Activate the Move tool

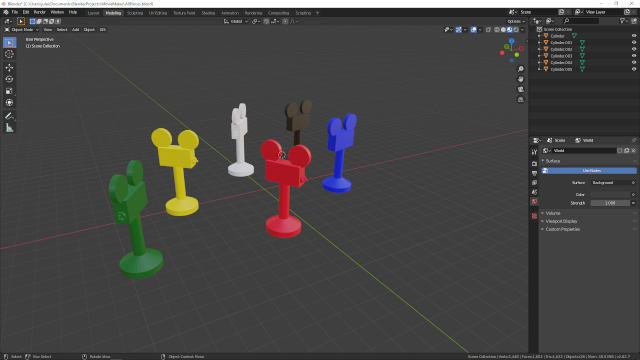[x=9, y=67]
